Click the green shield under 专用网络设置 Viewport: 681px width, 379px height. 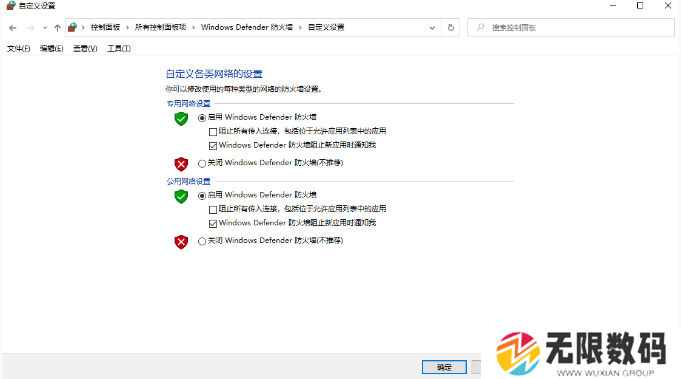(x=181, y=119)
